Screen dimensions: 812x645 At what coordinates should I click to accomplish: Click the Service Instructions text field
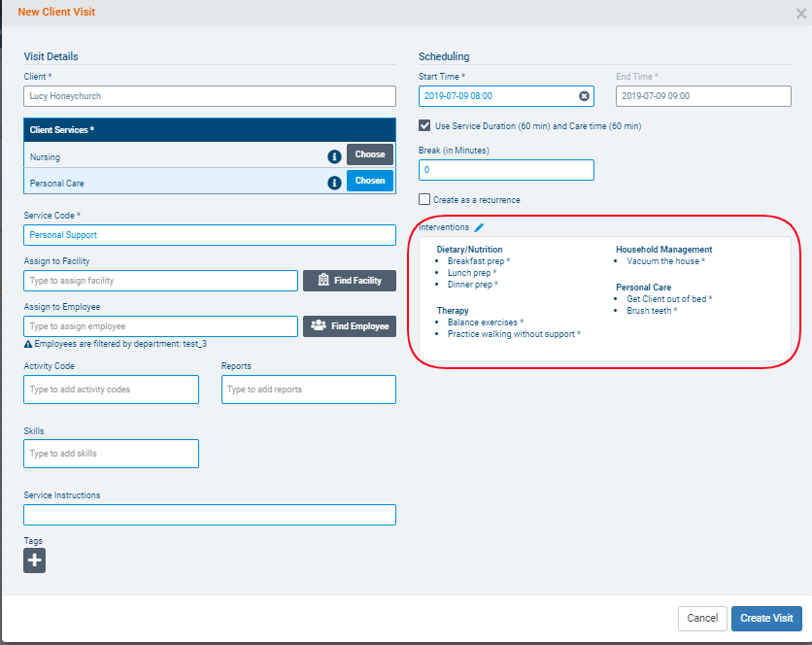click(210, 515)
